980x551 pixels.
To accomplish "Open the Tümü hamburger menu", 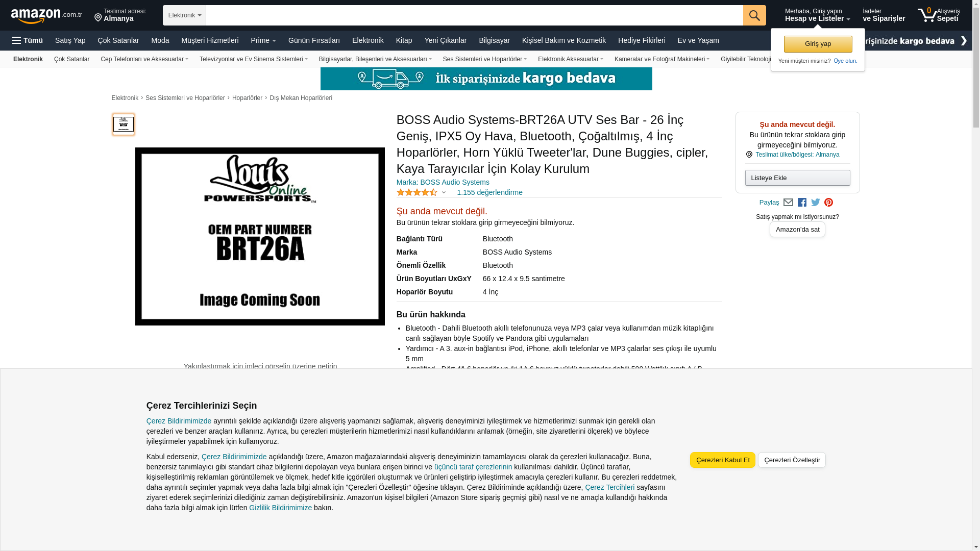I will click(x=28, y=40).
